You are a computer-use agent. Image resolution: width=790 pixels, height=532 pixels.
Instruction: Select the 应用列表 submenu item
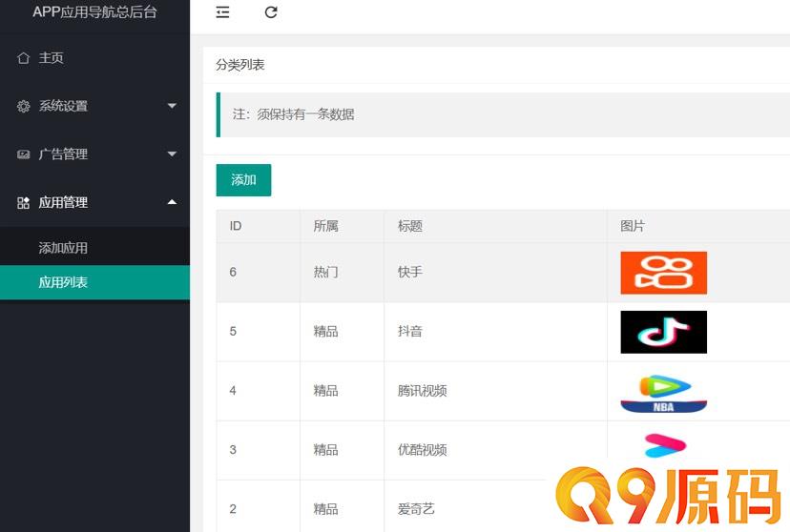click(x=94, y=282)
